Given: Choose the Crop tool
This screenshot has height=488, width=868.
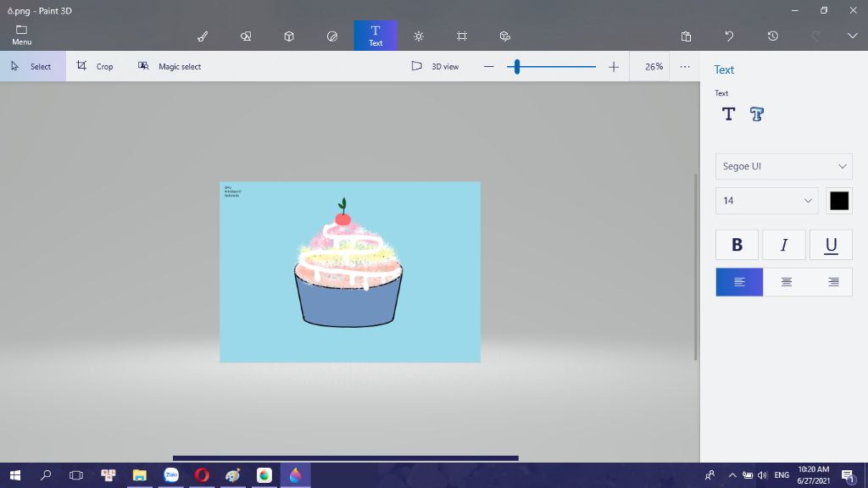Looking at the screenshot, I should tap(95, 66).
